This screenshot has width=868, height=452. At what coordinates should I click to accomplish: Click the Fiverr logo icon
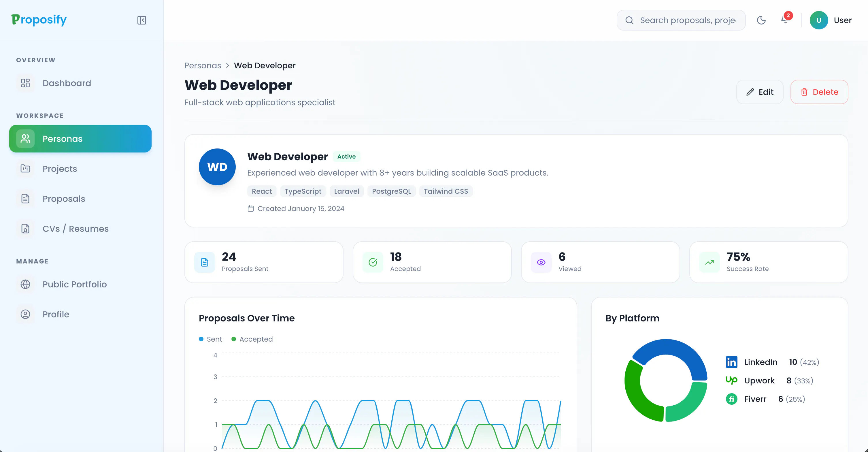[x=731, y=399]
